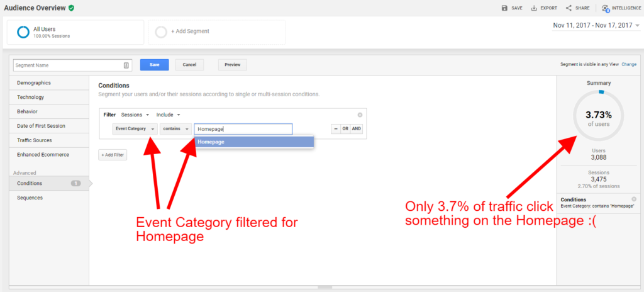Viewport: 644px width, 292px height.
Task: Select the Conditions advanced section
Action: coord(49,183)
